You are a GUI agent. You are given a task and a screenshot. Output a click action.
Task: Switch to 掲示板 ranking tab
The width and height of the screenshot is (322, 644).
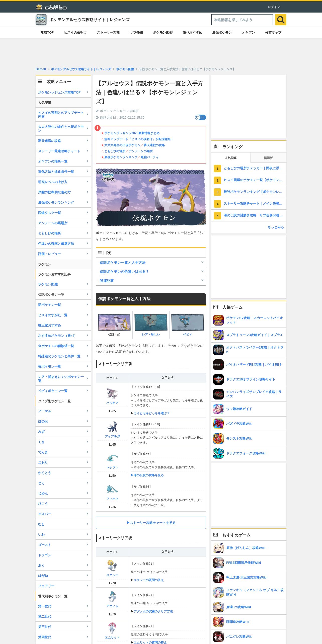click(x=268, y=158)
